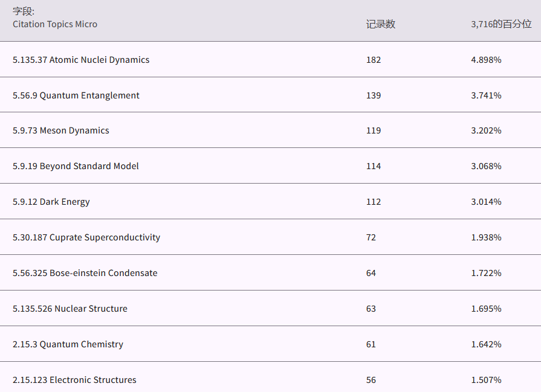
Task: Select the Bose-einstein Condensate row
Action: pyautogui.click(x=85, y=273)
